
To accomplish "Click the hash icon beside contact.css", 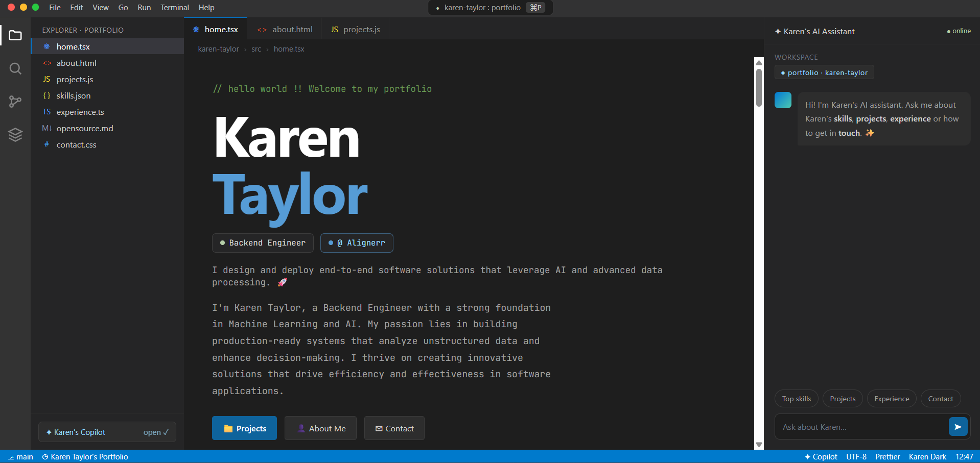I will point(46,144).
